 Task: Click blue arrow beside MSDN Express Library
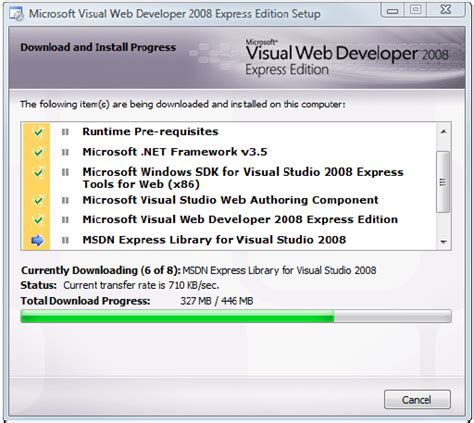[37, 240]
